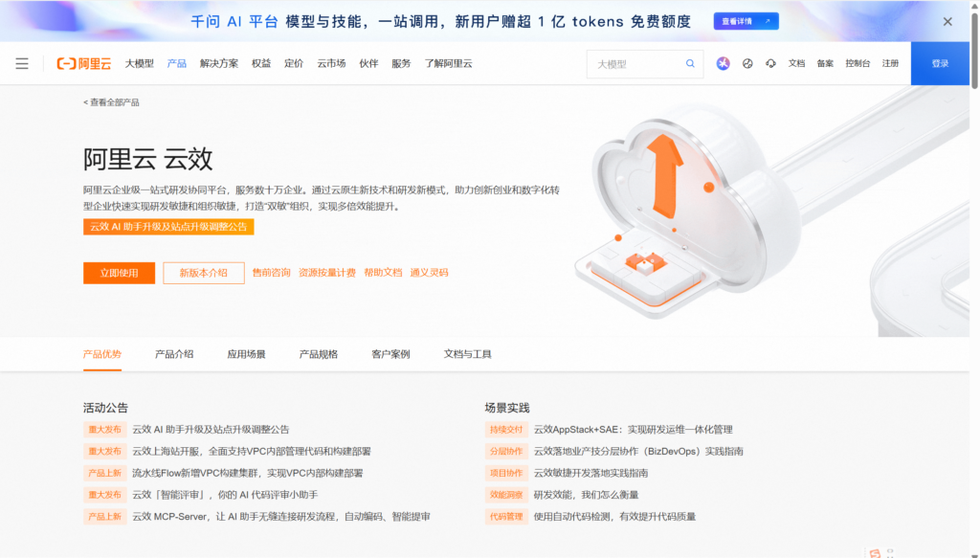Open the 资源按量计费 link

point(327,273)
